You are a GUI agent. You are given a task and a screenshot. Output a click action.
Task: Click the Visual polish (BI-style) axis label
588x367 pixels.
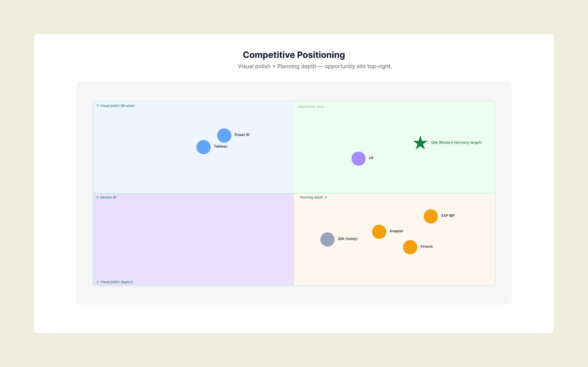[x=115, y=106]
